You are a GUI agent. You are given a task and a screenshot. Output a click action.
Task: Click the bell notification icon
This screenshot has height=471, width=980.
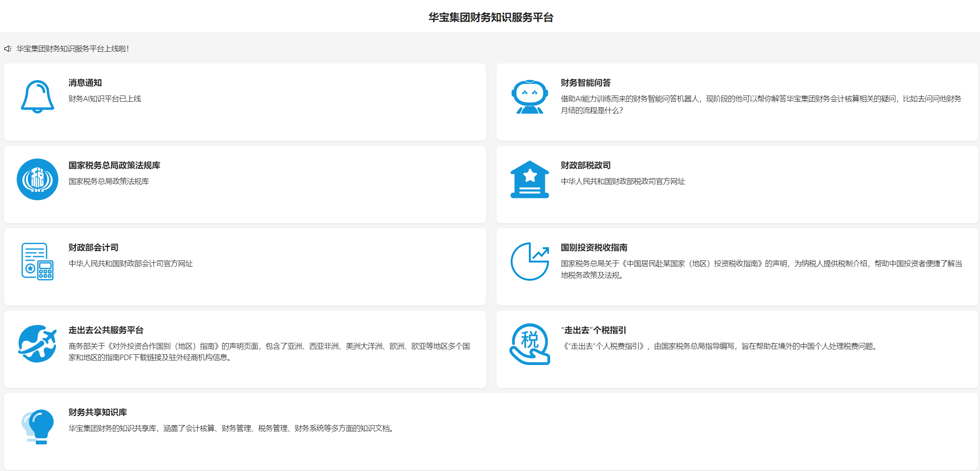click(38, 97)
